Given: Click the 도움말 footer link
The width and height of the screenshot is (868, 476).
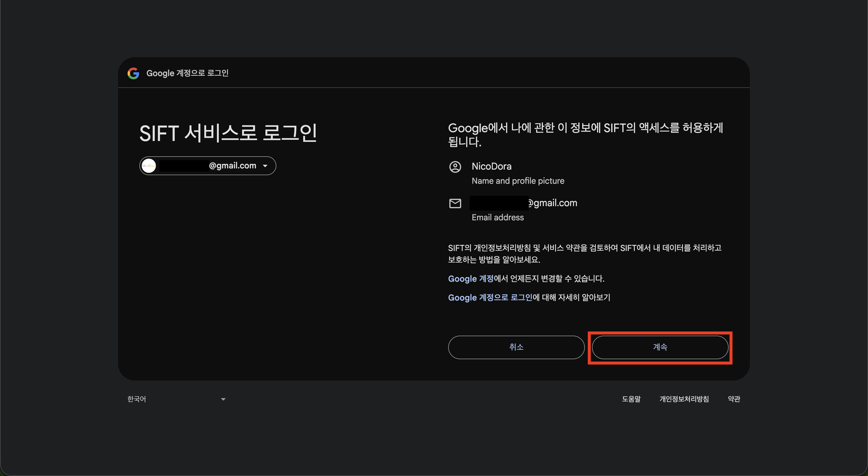Looking at the screenshot, I should [632, 399].
